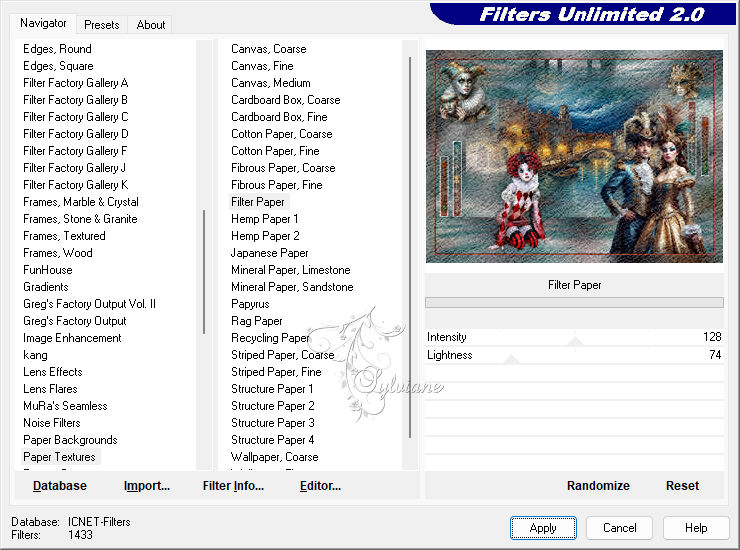The image size is (740, 550).
Task: Choose Filter Factory Gallery A
Action: click(76, 83)
